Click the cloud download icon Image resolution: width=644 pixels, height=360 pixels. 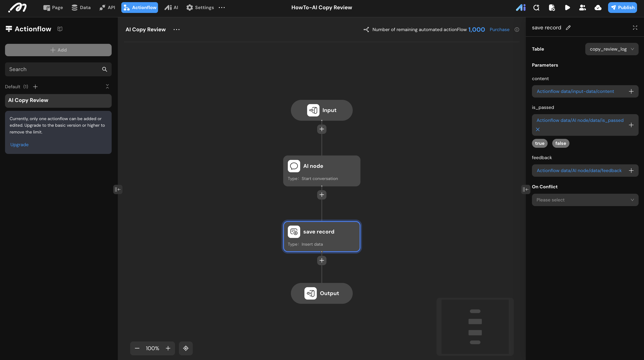click(598, 8)
